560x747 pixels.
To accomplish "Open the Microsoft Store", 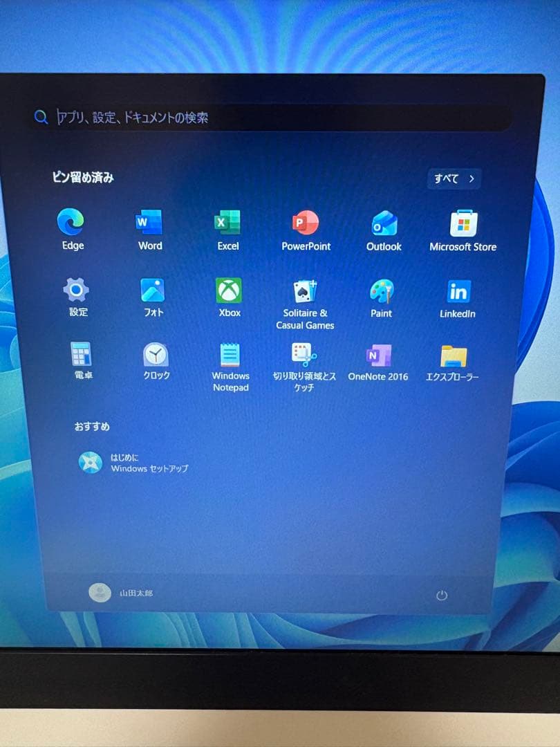I will [x=462, y=223].
